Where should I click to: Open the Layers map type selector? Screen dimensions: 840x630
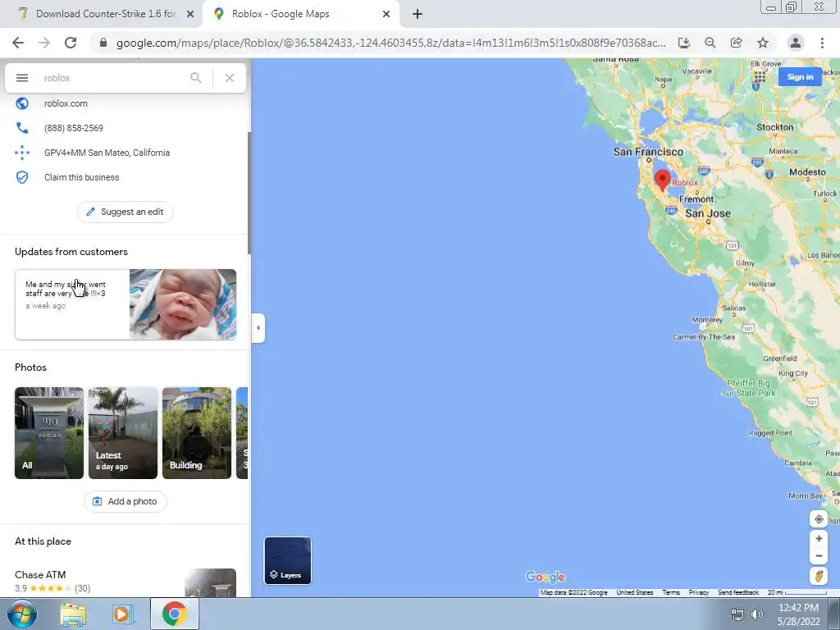288,560
